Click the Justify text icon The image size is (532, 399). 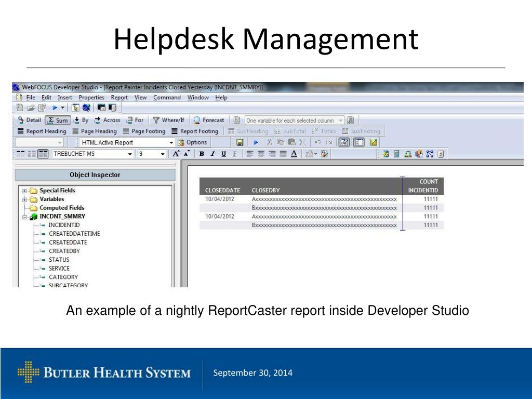[x=283, y=154]
